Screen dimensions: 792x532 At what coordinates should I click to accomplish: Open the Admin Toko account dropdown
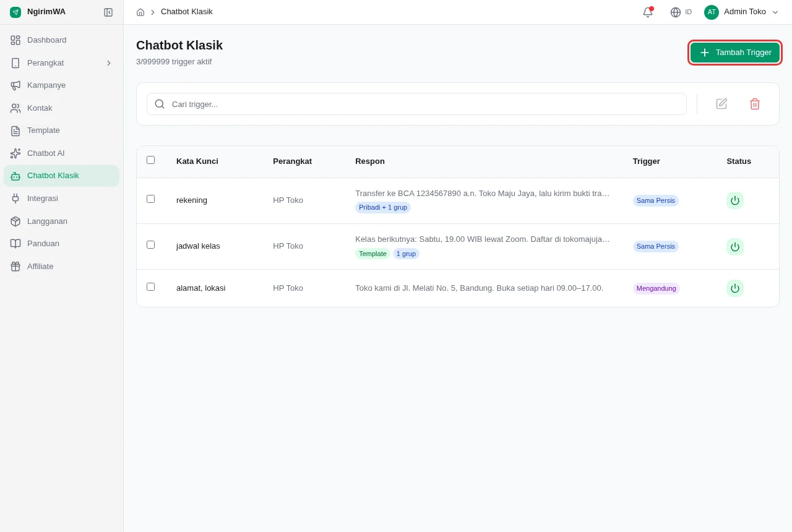coord(741,12)
